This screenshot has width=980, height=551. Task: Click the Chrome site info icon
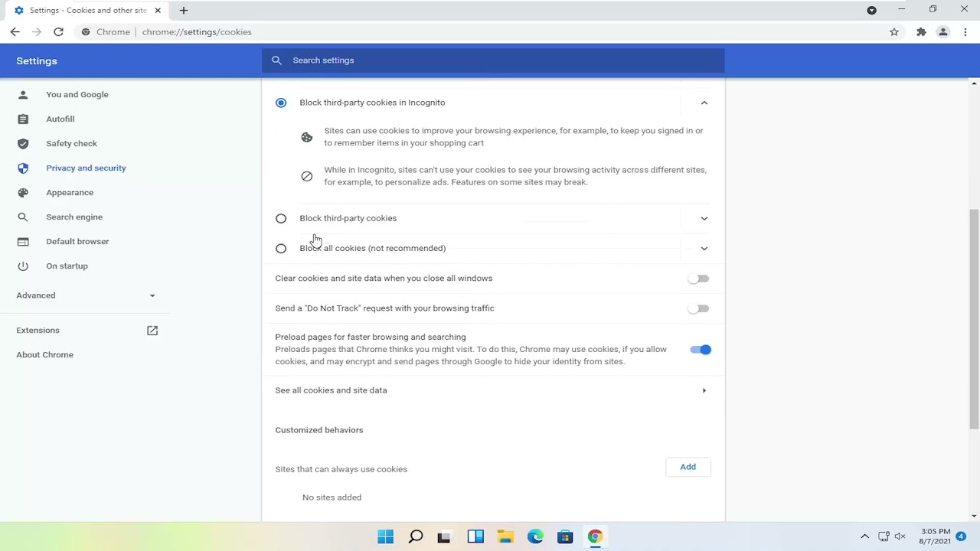point(86,32)
